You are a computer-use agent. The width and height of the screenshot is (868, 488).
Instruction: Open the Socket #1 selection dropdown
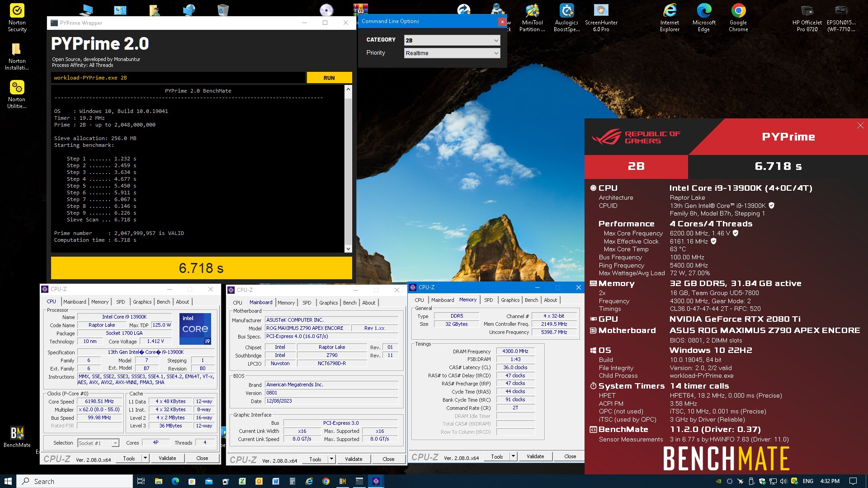coord(98,443)
